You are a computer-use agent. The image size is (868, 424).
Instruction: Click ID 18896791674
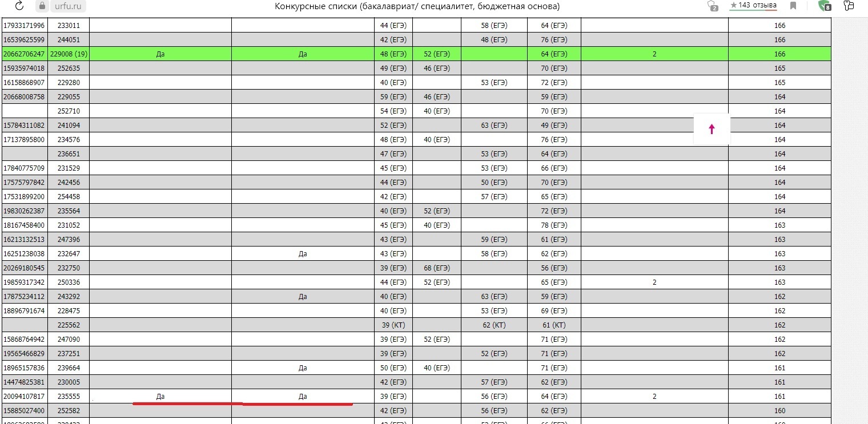[24, 311]
